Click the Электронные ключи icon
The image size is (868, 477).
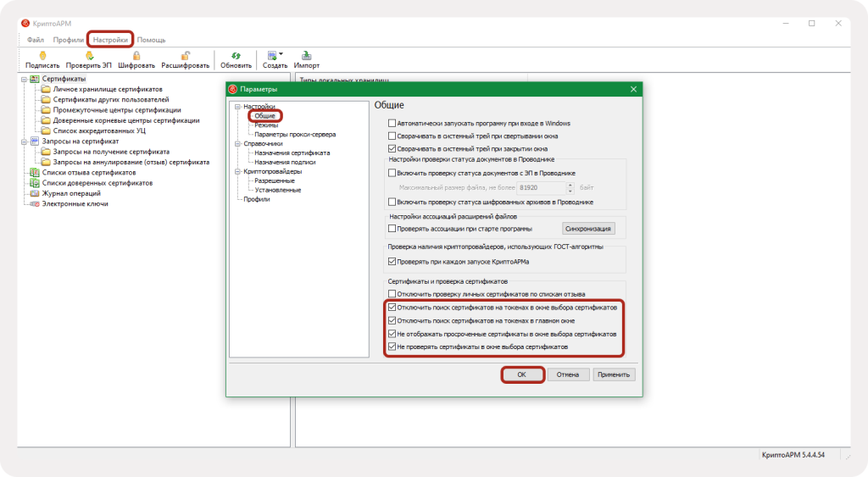click(x=34, y=204)
